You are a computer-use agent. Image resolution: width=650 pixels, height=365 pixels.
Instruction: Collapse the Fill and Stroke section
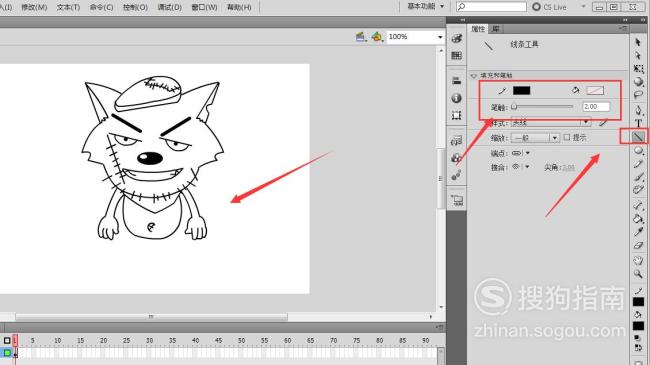tap(474, 75)
